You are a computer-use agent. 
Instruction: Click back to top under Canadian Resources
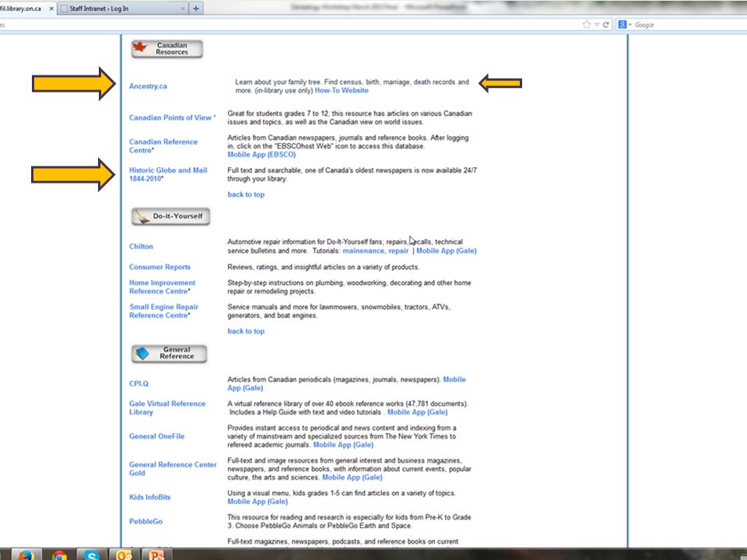(x=246, y=194)
